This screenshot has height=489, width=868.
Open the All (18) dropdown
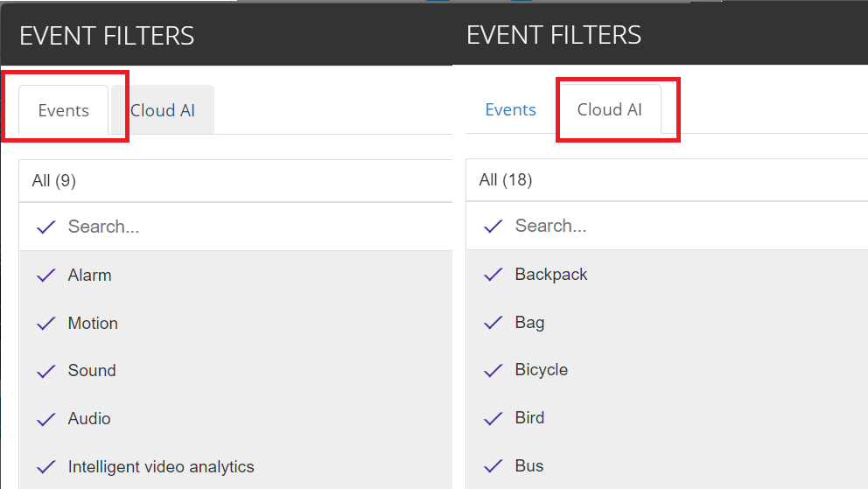pyautogui.click(x=665, y=180)
